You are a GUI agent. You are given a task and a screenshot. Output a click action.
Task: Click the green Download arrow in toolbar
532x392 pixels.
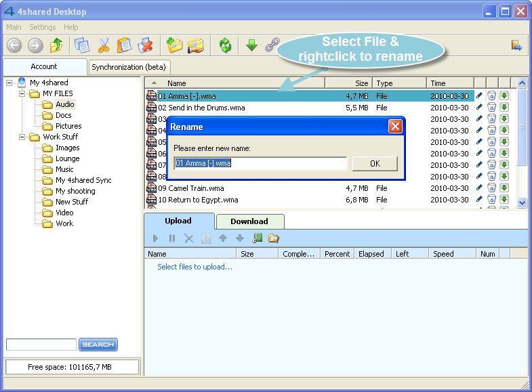[251, 45]
